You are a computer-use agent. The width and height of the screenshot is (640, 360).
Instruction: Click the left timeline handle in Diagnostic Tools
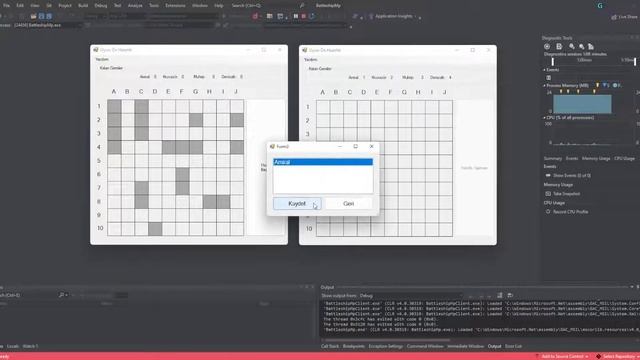[553, 62]
